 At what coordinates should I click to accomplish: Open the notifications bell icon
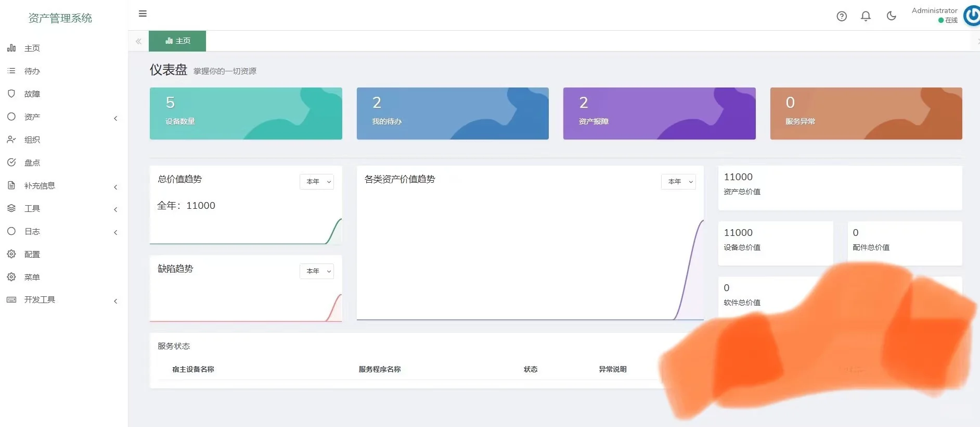pos(866,16)
